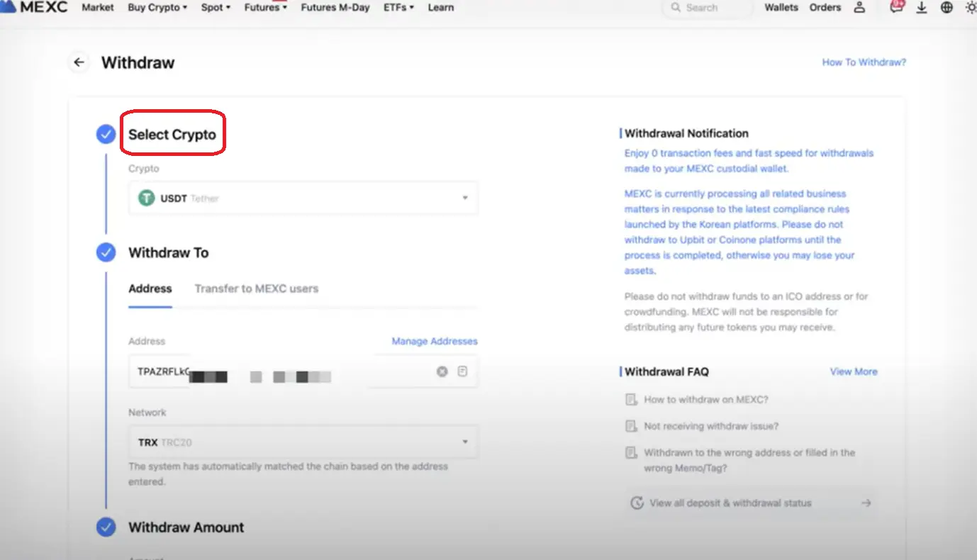This screenshot has width=977, height=560.
Task: Click the search magnifier icon
Action: point(676,8)
